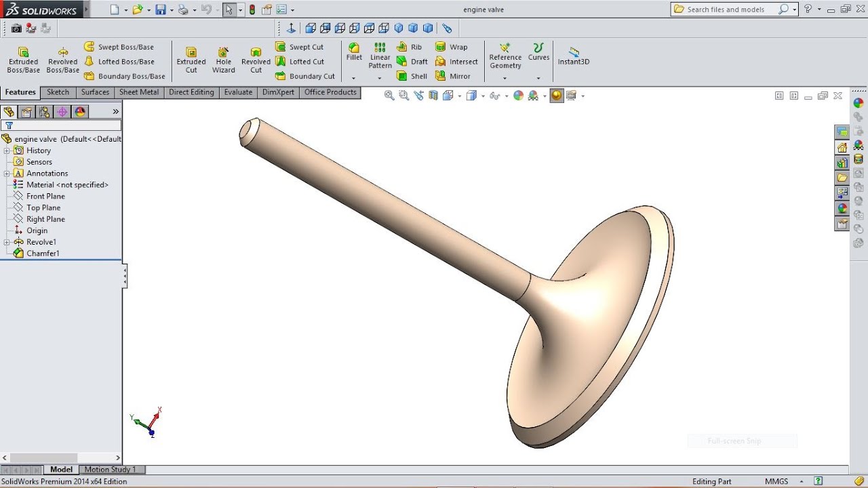Viewport: 868px width, 488px height.
Task: Switch to the Surfaces tab
Action: coord(95,92)
